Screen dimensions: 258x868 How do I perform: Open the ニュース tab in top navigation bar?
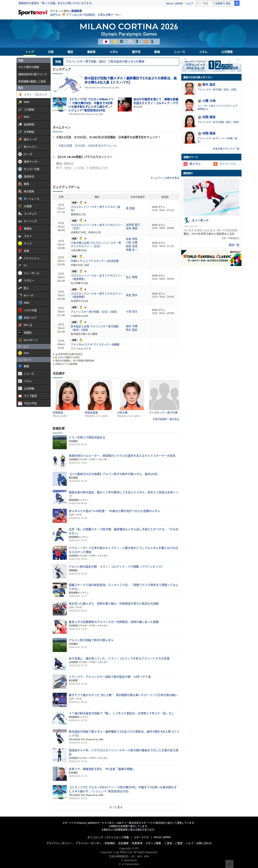tap(179, 52)
